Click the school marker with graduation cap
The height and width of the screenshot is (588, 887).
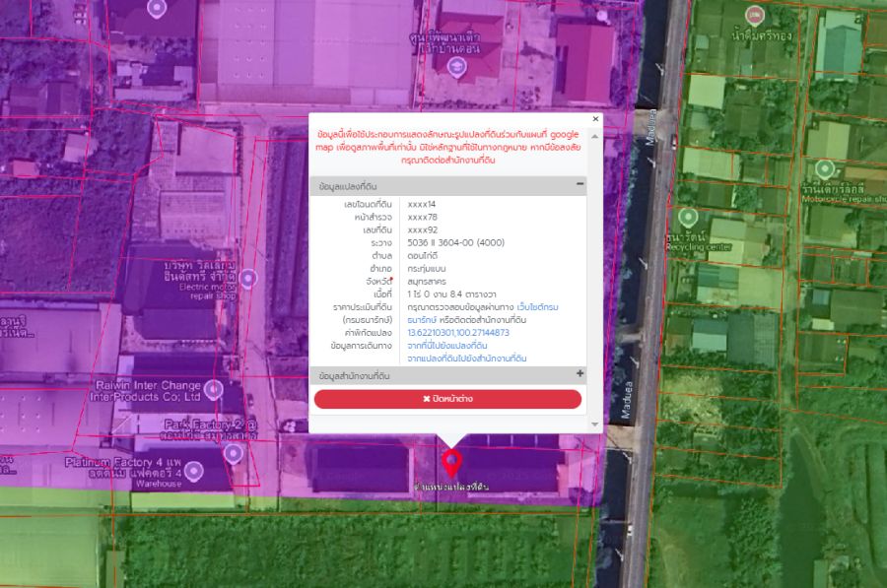(455, 66)
